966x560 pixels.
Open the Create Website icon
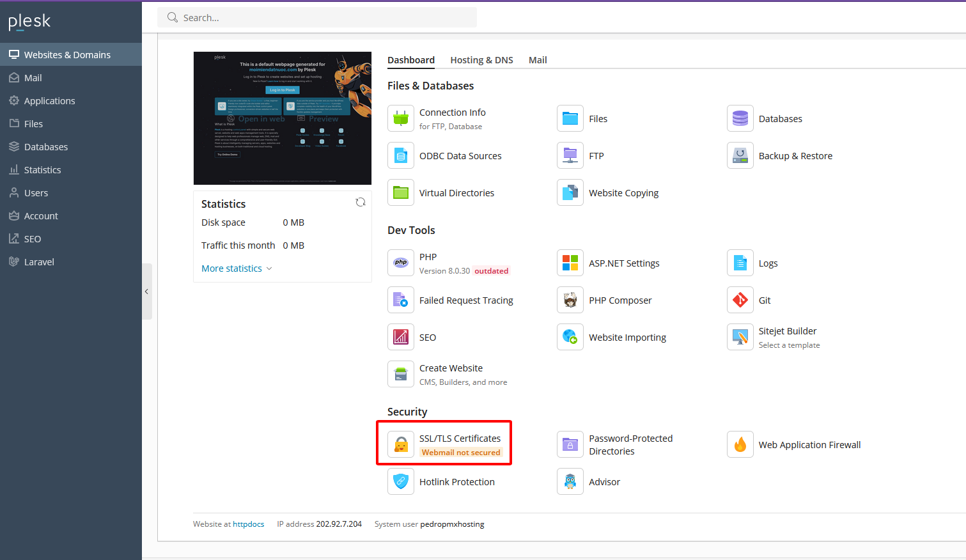pyautogui.click(x=401, y=374)
